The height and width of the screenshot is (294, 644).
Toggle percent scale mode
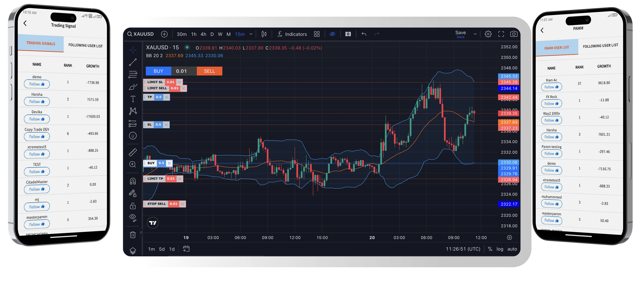tap(490, 249)
